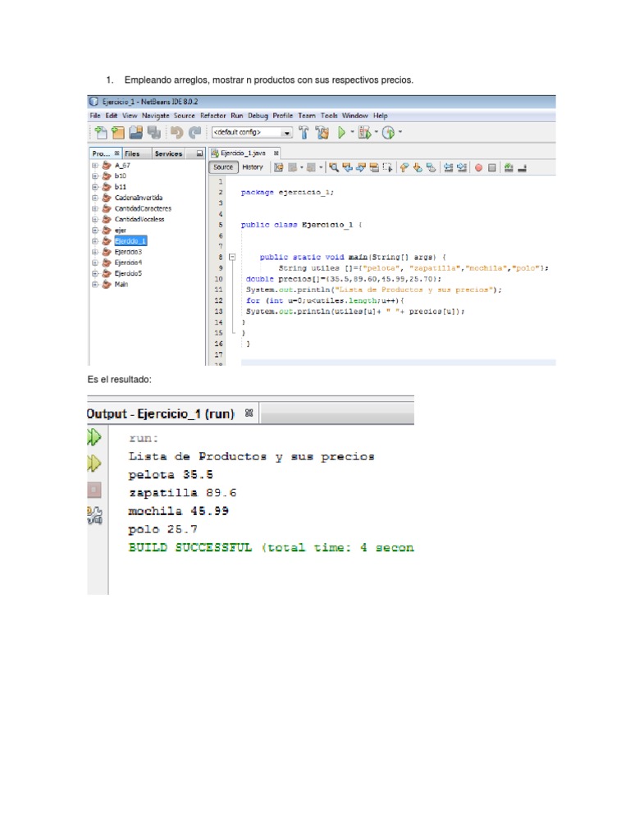The height and width of the screenshot is (840, 630).
Task: Open Output settings wrench icon
Action: point(94,515)
